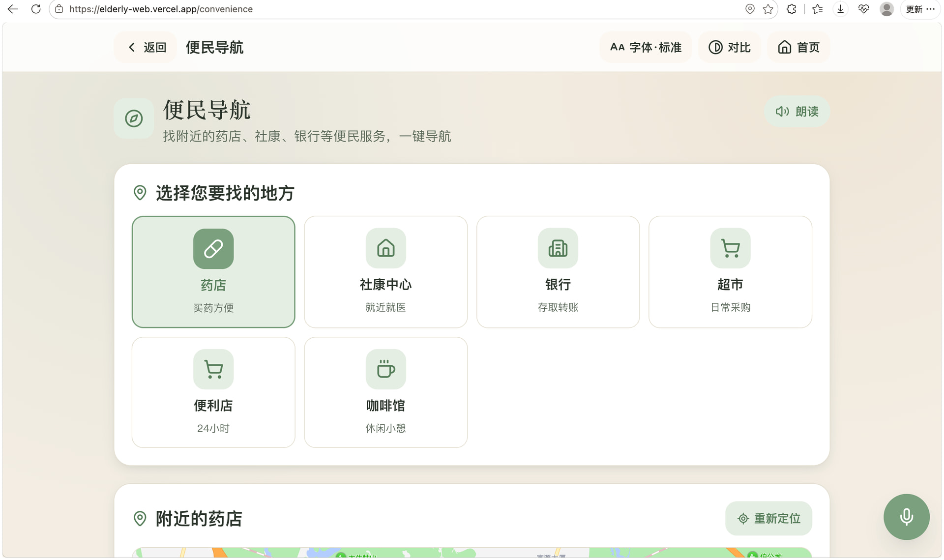Click the 休闲小憩 subtitle text
The width and height of the screenshot is (944, 560).
[386, 429]
